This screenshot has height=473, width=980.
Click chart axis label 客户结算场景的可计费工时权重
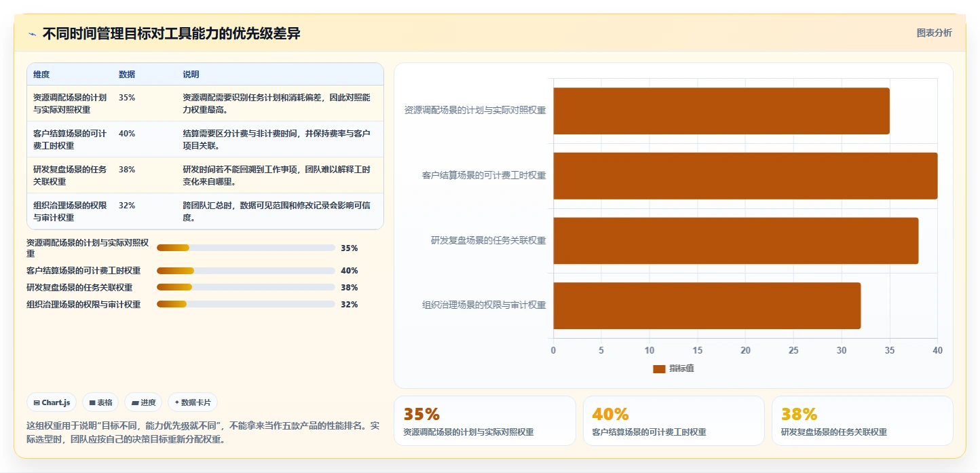(x=484, y=176)
